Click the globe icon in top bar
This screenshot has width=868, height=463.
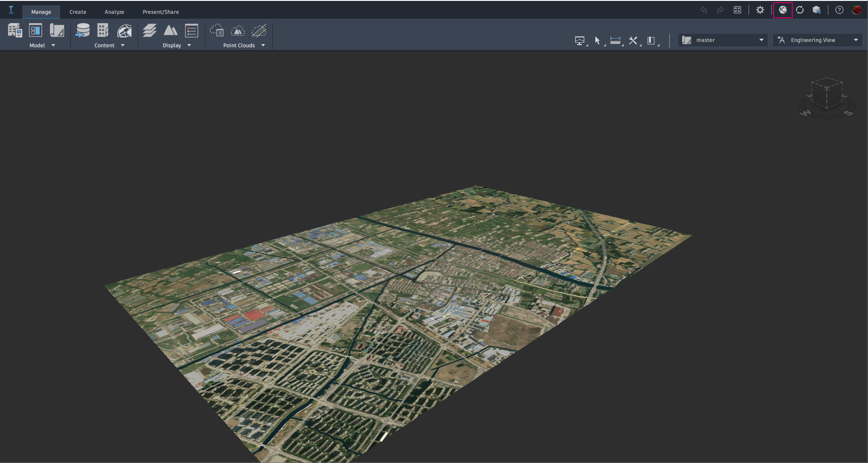783,10
